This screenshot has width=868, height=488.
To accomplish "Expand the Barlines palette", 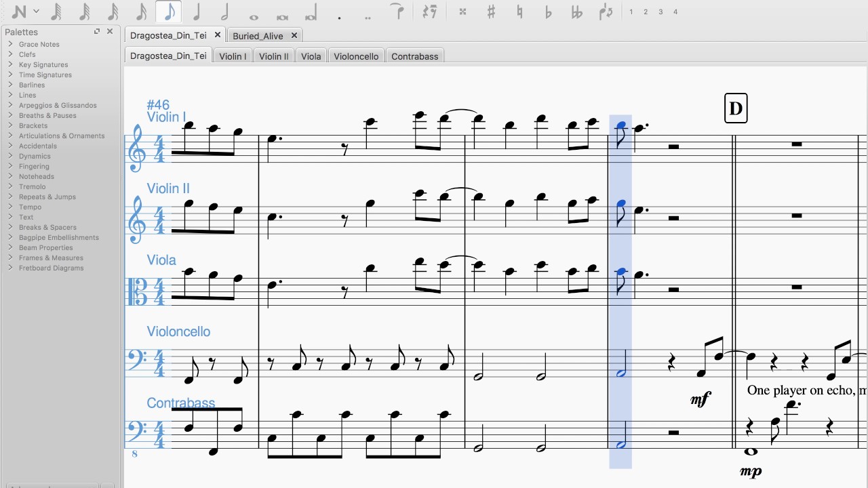I will click(x=10, y=85).
